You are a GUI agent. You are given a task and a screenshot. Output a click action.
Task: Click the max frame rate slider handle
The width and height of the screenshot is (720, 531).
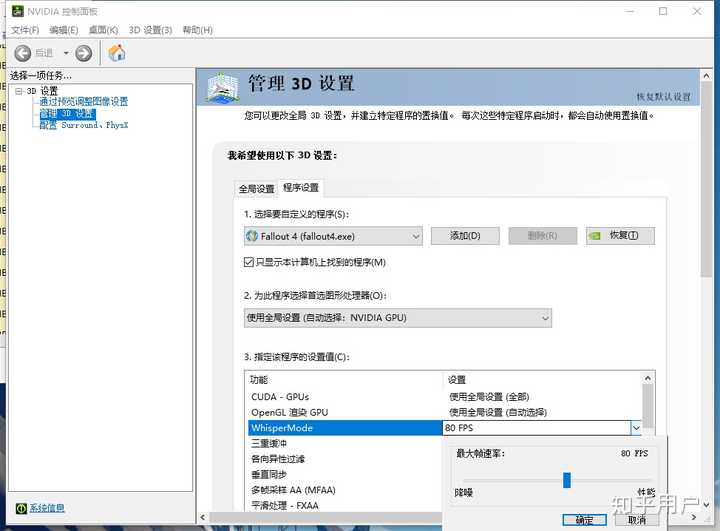click(x=567, y=480)
